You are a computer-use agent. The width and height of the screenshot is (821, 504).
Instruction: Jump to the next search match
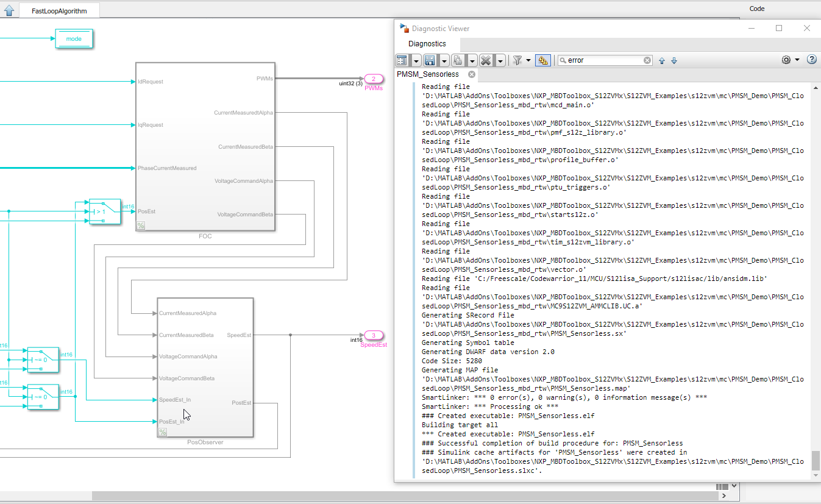674,60
